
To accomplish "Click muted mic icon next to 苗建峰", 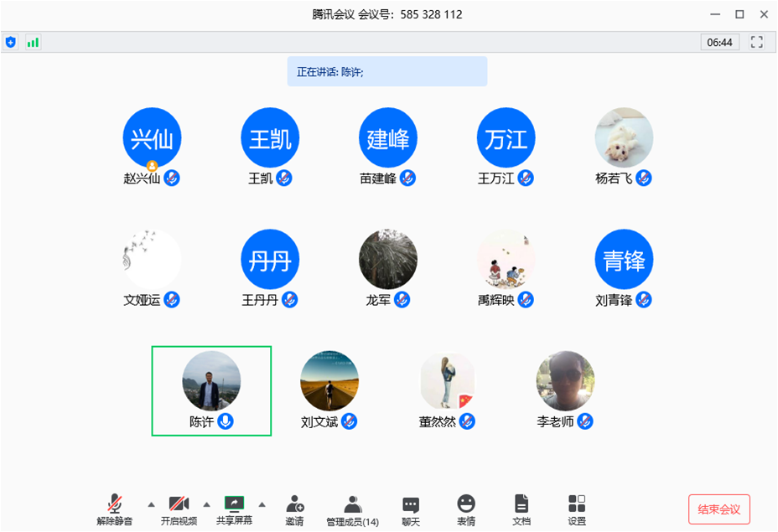I will click(x=407, y=178).
